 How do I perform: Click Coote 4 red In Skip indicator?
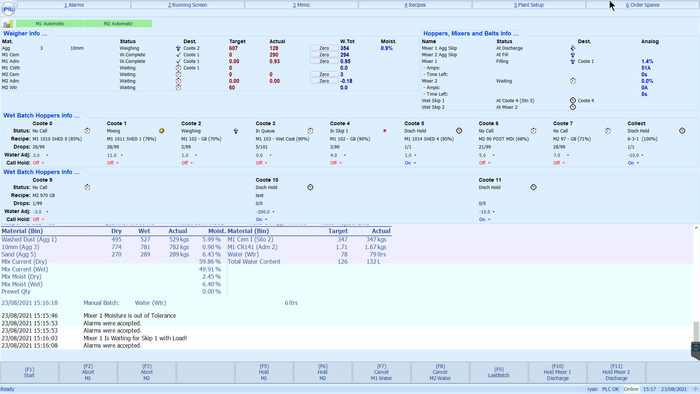click(385, 131)
